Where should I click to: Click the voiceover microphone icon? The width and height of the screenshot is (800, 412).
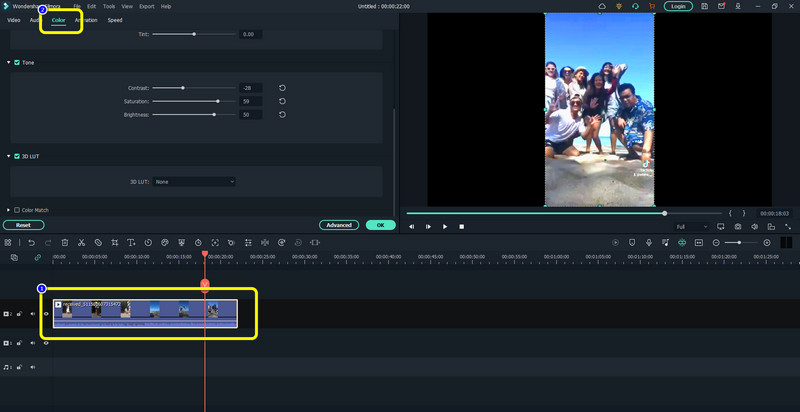click(649, 242)
